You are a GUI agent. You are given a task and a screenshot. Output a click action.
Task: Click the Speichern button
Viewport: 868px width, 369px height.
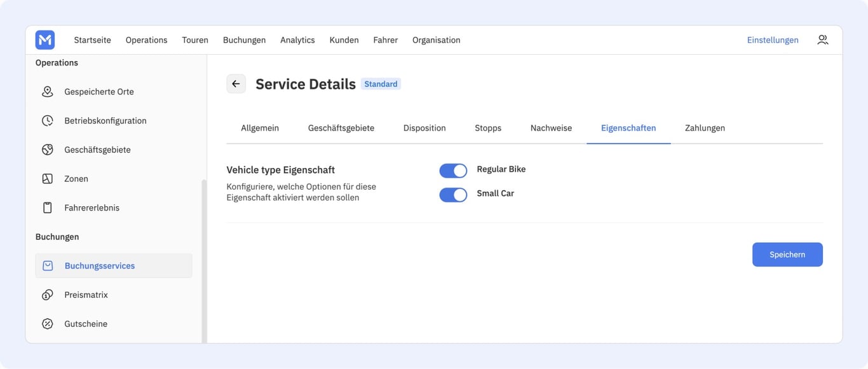pyautogui.click(x=787, y=254)
